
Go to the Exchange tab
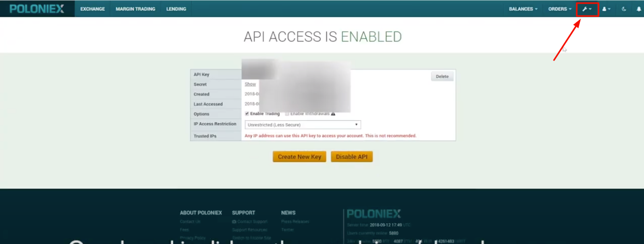(x=93, y=9)
